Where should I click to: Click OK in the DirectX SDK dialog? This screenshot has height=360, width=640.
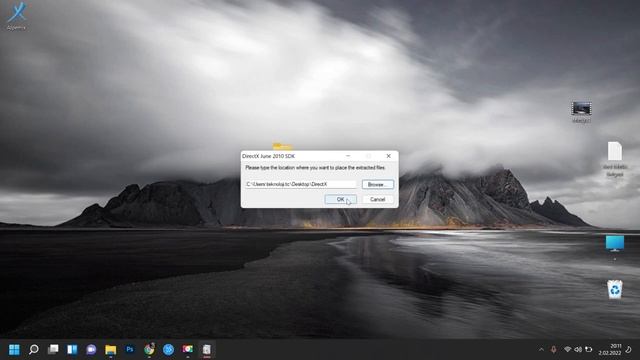(340, 199)
